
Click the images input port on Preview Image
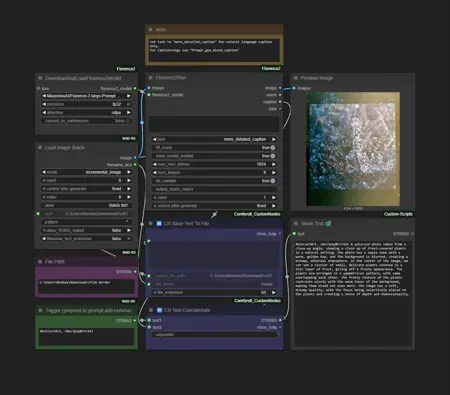294,88
